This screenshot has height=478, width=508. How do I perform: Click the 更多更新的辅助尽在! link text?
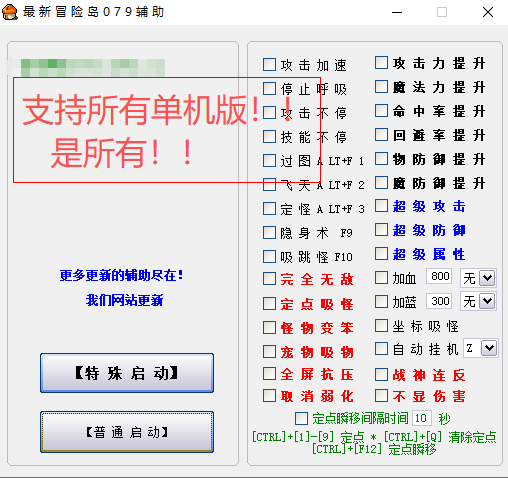point(121,275)
